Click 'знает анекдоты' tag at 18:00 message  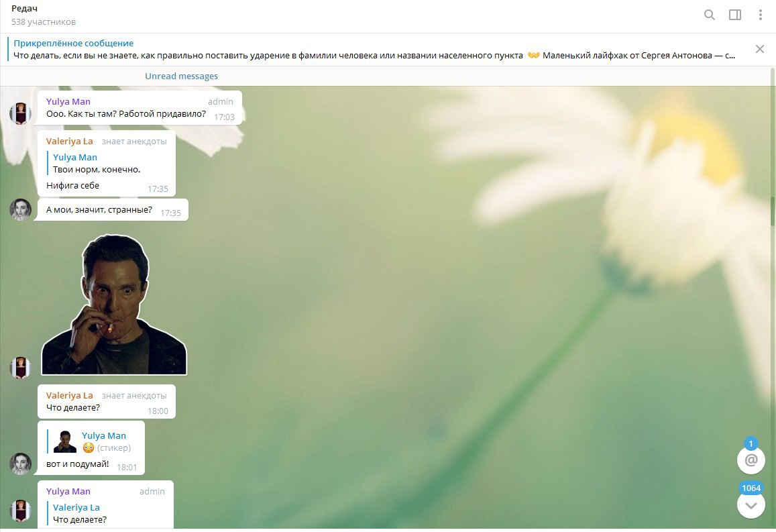tap(134, 395)
